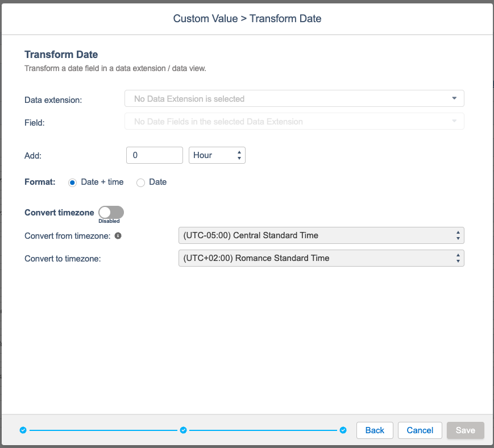Click the Back button
Viewport: 494px width, 448px height.
point(375,430)
